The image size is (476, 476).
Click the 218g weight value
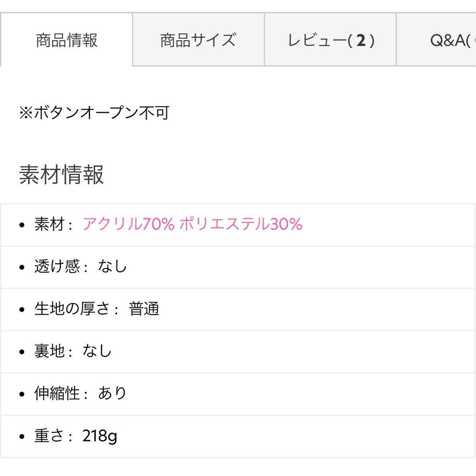100,436
